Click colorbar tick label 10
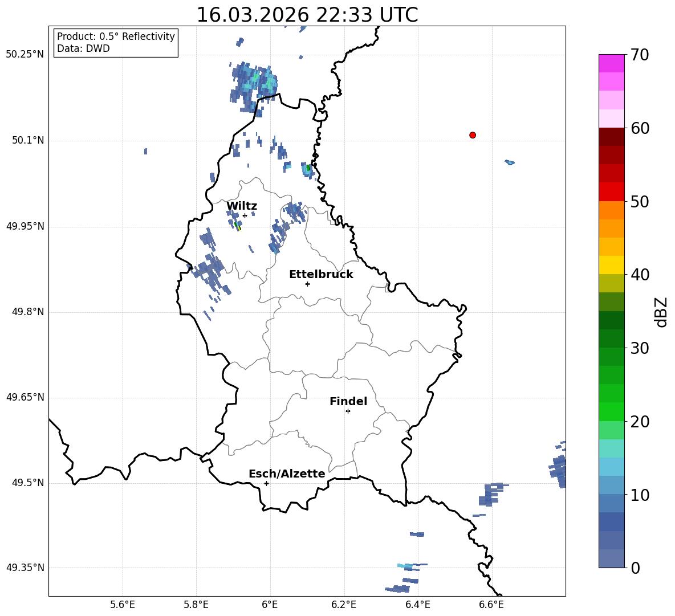 [x=640, y=495]
